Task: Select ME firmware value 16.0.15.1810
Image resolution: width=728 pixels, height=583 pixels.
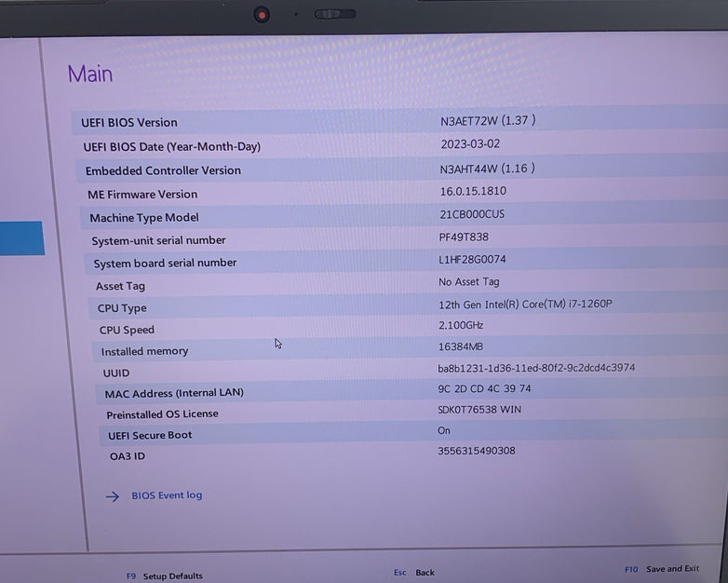Action: (473, 191)
